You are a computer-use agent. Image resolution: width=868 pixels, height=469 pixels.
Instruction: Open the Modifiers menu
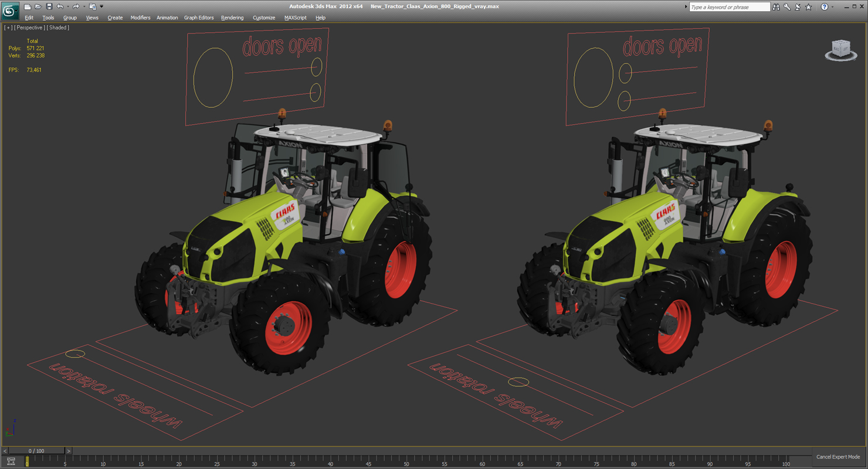[x=140, y=18]
